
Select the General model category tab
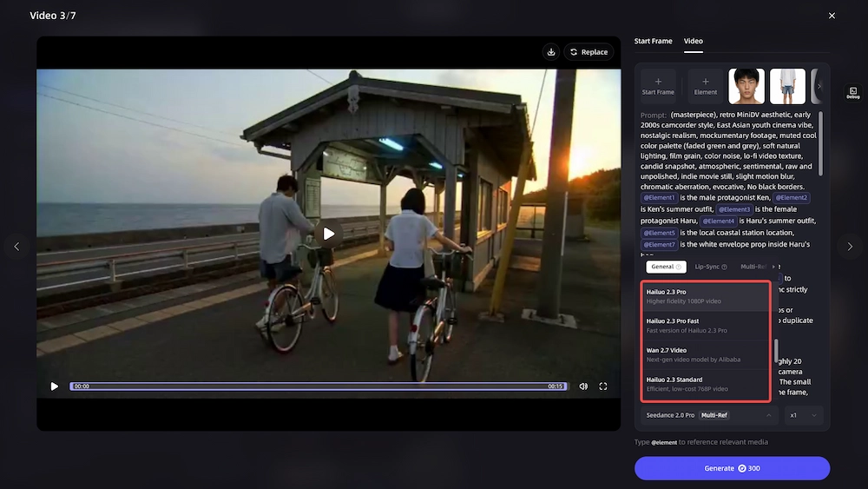[666, 267]
